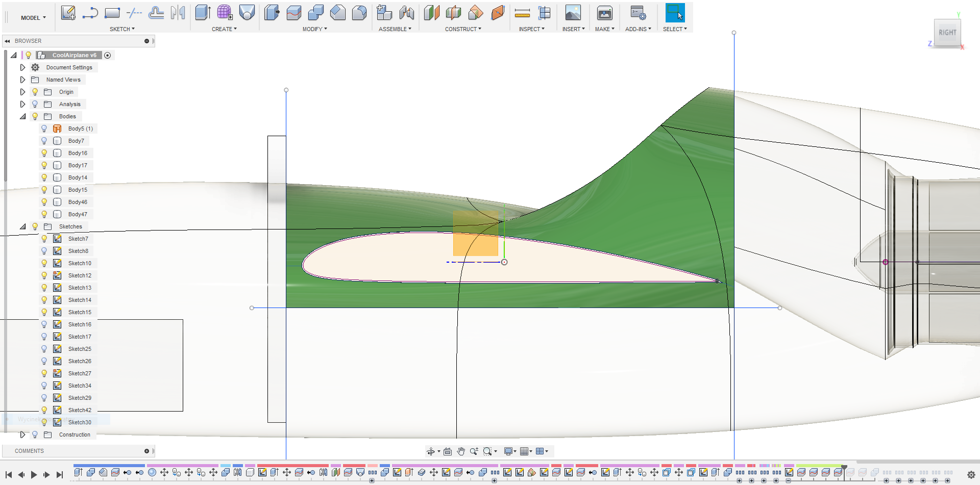Toggle visibility of Body7

click(x=44, y=141)
